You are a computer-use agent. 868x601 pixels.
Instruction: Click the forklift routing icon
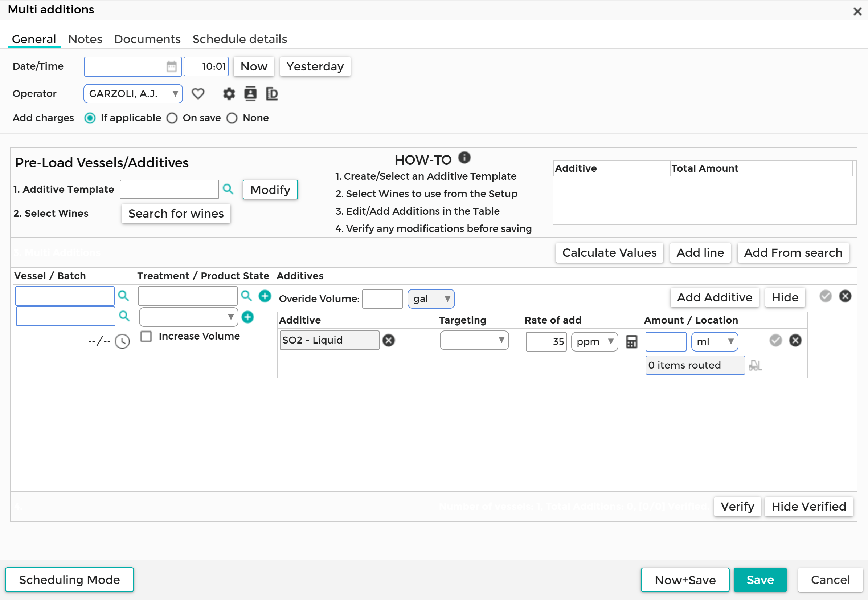[x=755, y=365]
